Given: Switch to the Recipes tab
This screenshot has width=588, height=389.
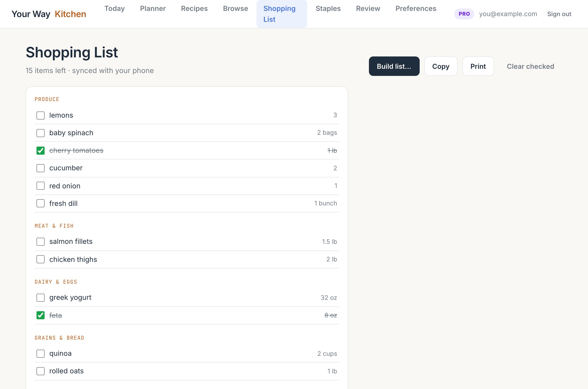Looking at the screenshot, I should [x=194, y=9].
